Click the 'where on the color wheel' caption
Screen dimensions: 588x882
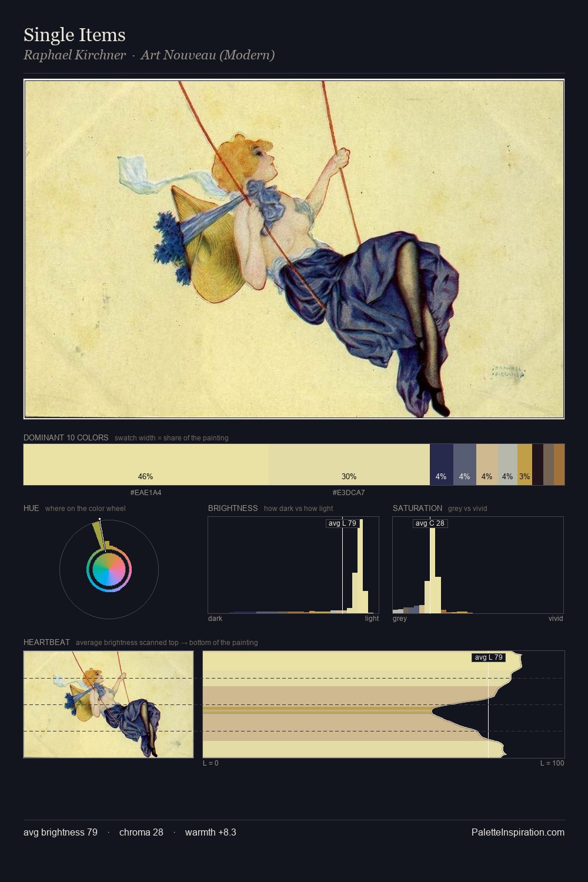pyautogui.click(x=85, y=509)
